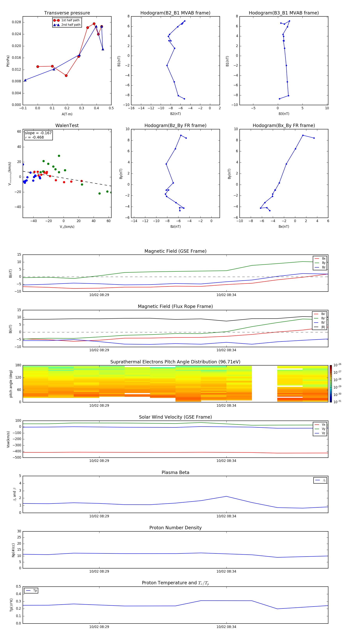Screen dimensions: 351x644
Task: Click the 'Hodogram(B2_B1 MVAB frame)' title
Action: [x=175, y=13]
